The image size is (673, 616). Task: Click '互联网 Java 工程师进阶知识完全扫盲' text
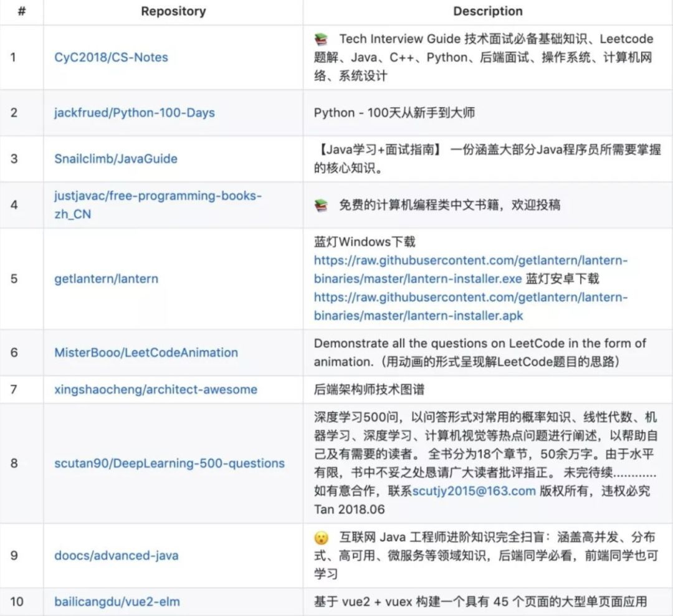[442, 537]
